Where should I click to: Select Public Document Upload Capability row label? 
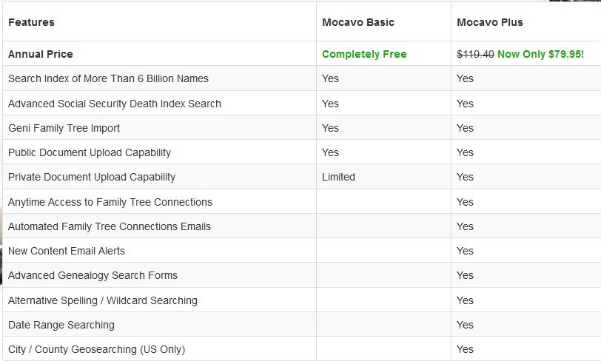90,152
